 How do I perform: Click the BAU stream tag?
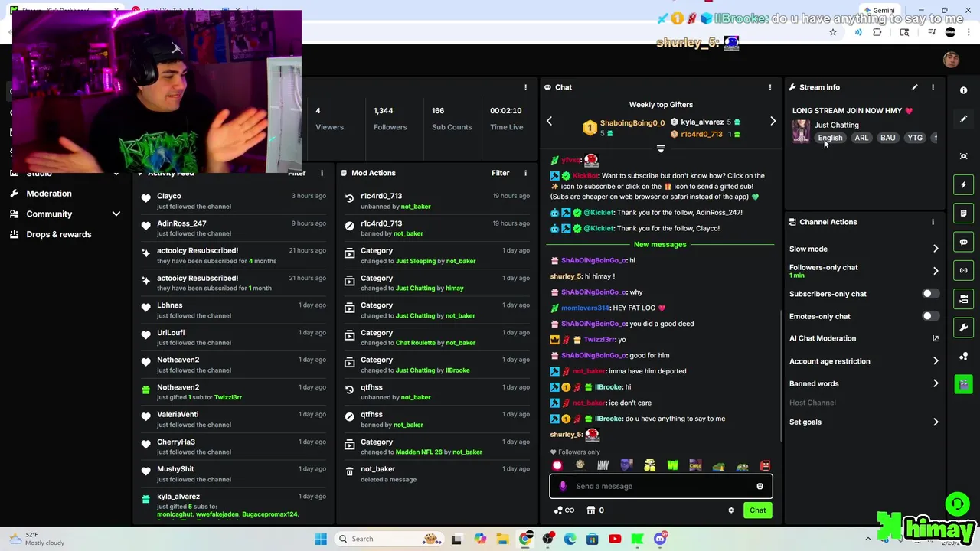point(887,138)
